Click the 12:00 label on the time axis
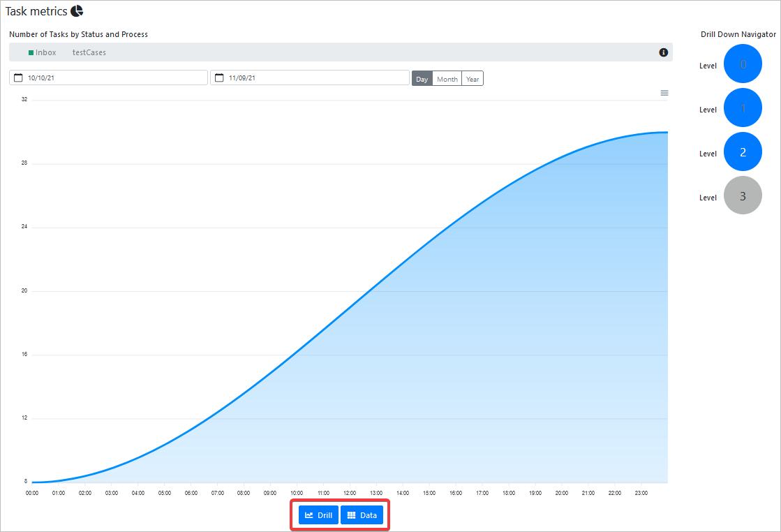 click(x=349, y=493)
